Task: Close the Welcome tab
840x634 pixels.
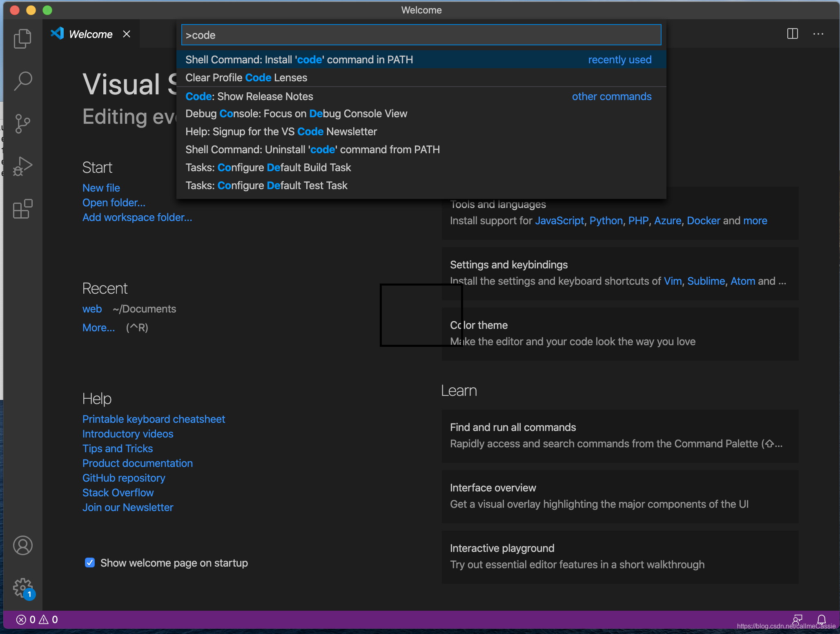Action: click(127, 34)
